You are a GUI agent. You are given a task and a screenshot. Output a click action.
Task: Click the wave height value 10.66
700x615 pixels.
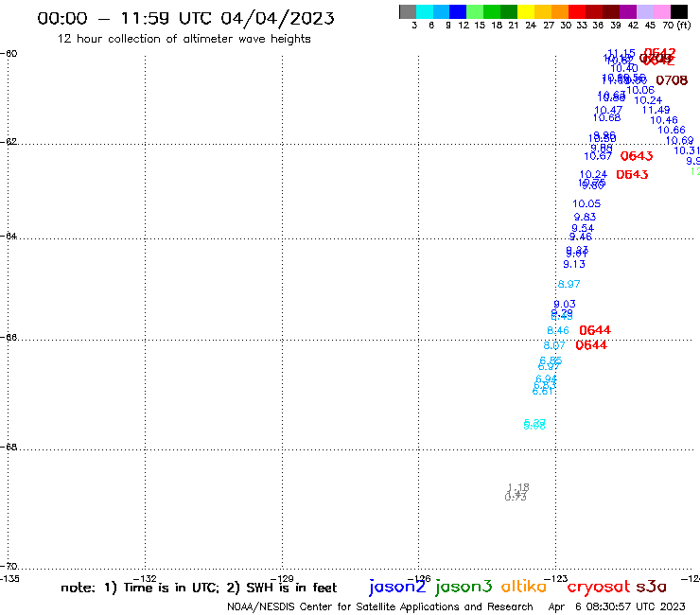pyautogui.click(x=672, y=130)
